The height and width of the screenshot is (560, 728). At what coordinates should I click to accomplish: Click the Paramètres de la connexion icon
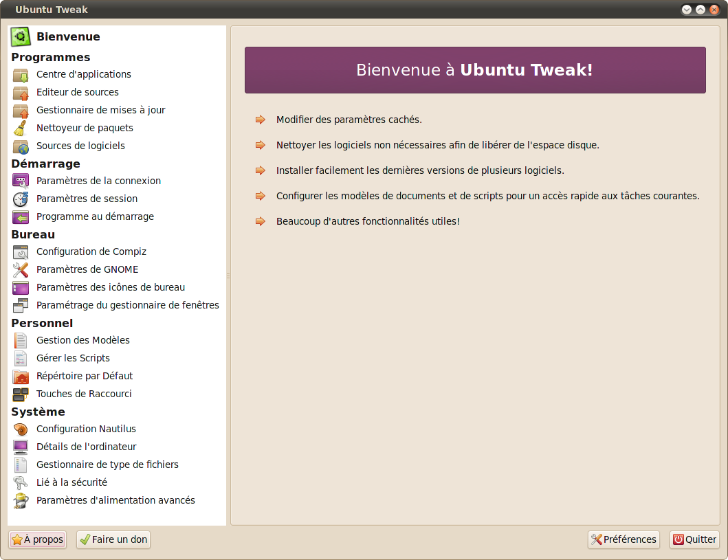[x=21, y=181]
